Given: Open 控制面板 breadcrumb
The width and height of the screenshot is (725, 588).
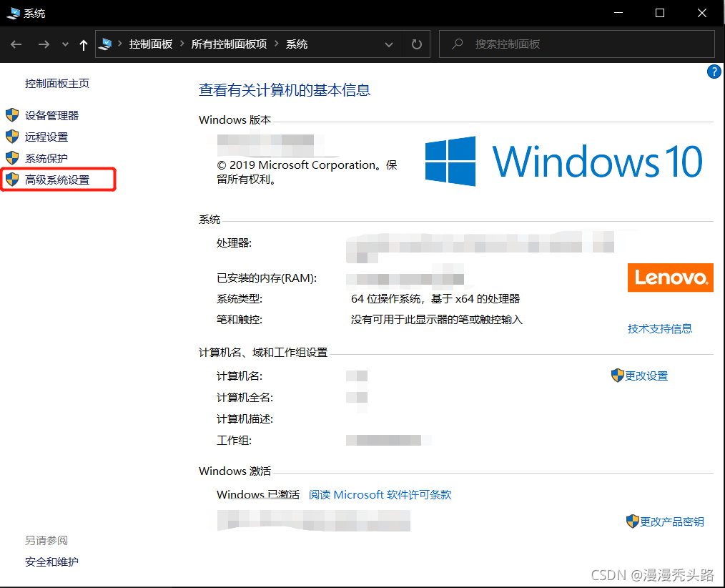Looking at the screenshot, I should (x=151, y=44).
